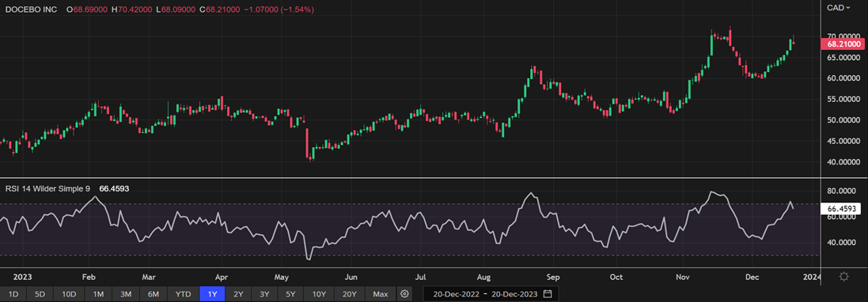Open the date range calendar icon
The width and height of the screenshot is (868, 302).
point(548,294)
